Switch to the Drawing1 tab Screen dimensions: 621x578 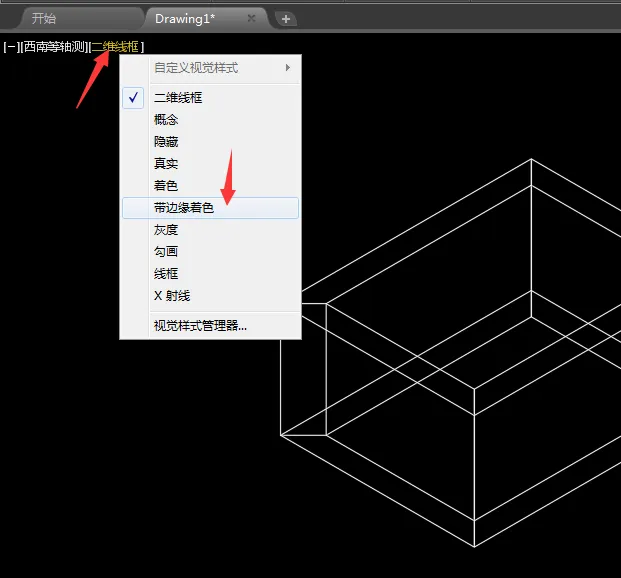185,19
